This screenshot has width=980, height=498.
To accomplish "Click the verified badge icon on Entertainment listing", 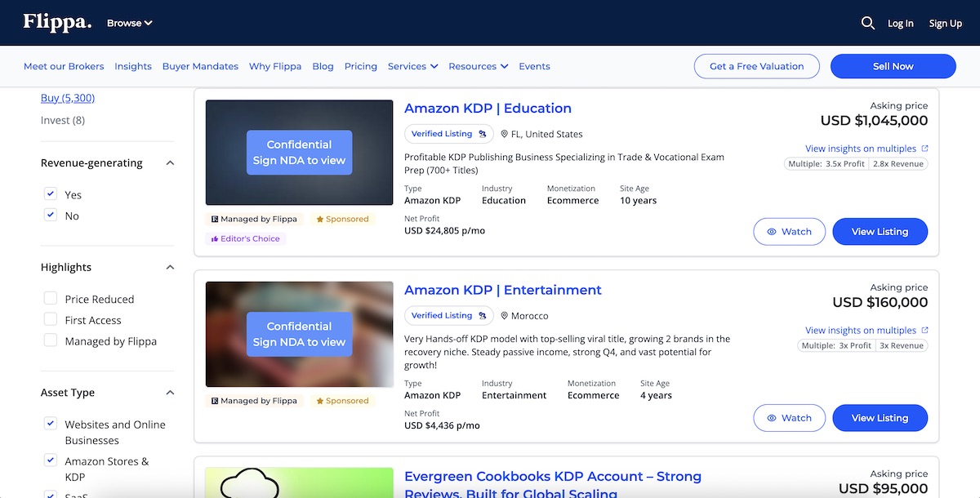I will point(482,316).
